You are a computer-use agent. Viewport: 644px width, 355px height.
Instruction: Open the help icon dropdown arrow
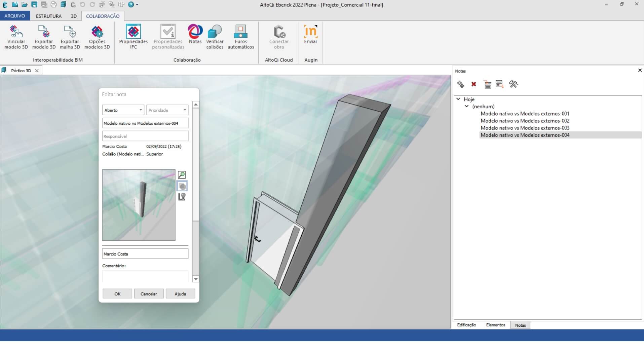click(137, 5)
